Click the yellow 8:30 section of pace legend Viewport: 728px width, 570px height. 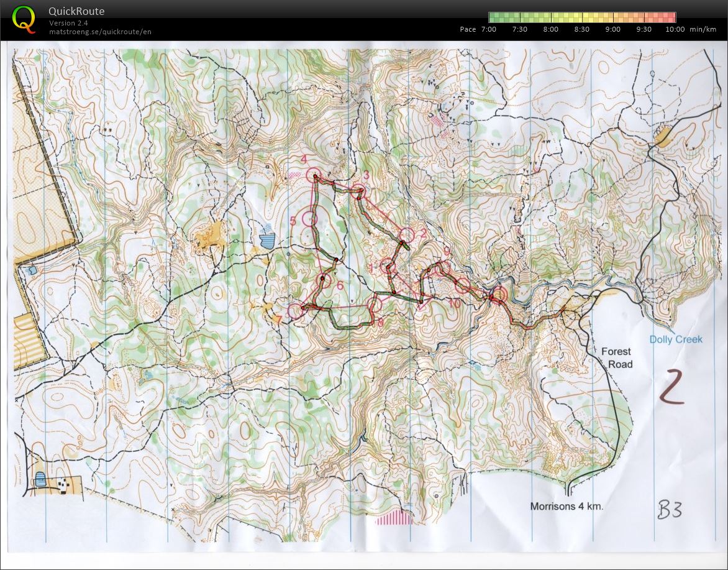[x=582, y=17]
